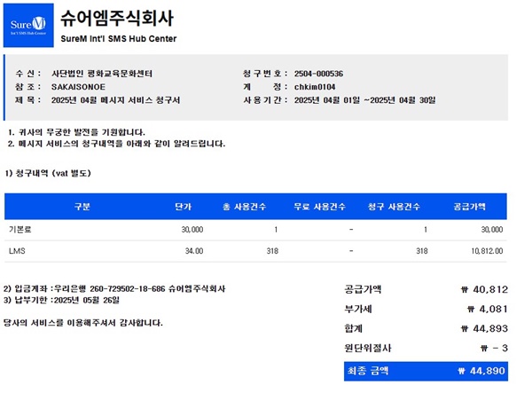Click the 구분 column header

pos(82,206)
